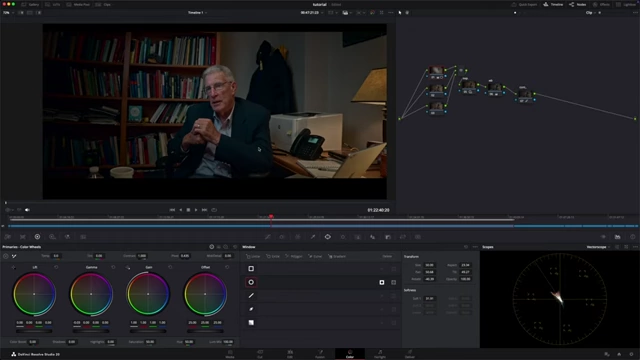The image size is (640, 360).
Task: Toggle the Timeline panel button
Action: 553,4
